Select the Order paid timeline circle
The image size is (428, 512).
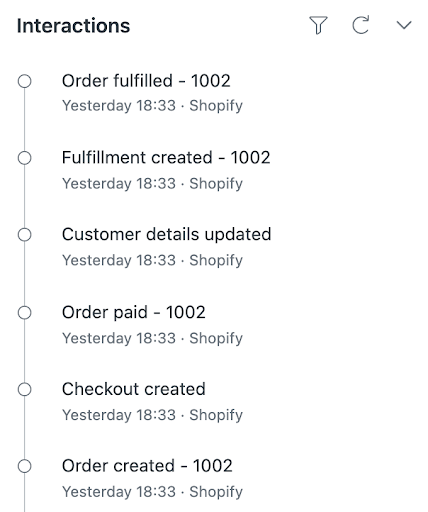(24, 313)
